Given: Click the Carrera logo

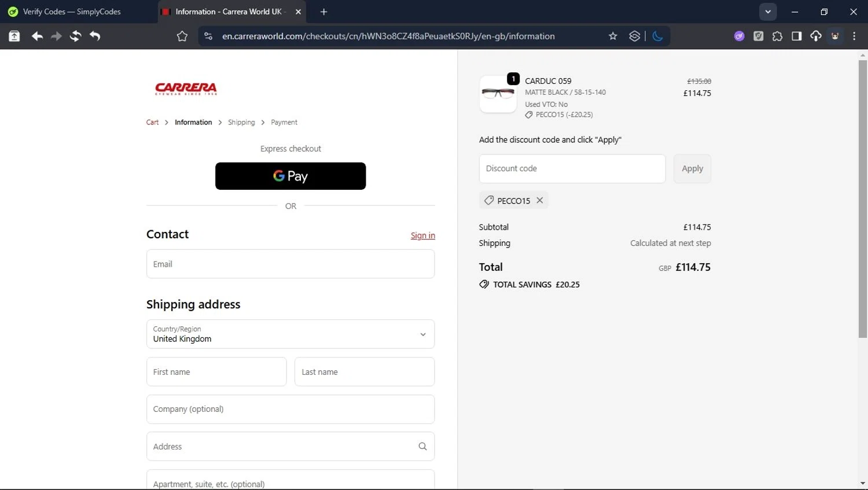Looking at the screenshot, I should coord(186,89).
